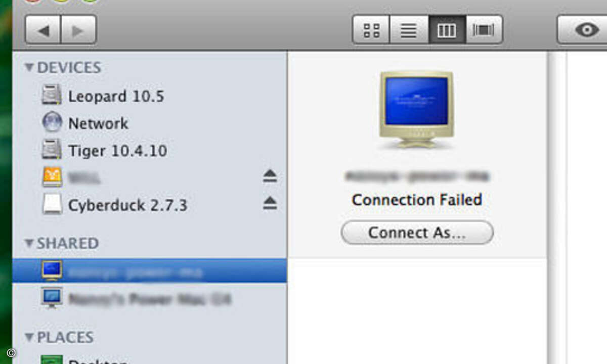Go forward with the right arrow
This screenshot has height=364, width=607.
(x=78, y=30)
